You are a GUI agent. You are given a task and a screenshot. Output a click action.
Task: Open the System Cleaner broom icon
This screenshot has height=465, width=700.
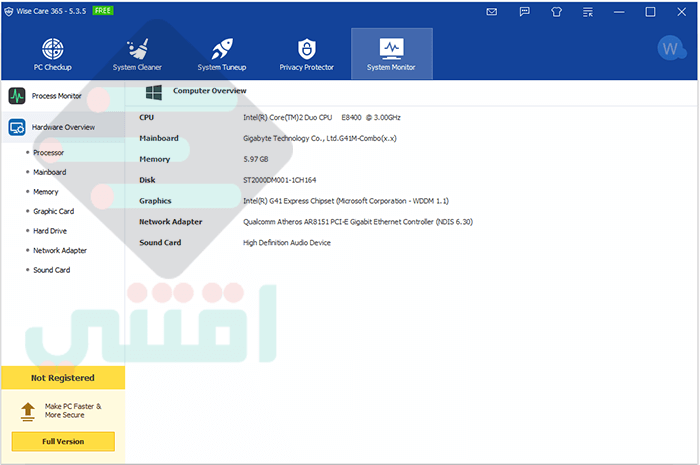138,49
